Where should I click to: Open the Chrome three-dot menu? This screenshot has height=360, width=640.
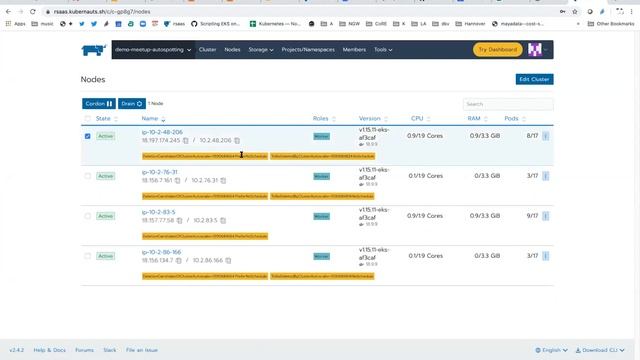(x=631, y=12)
